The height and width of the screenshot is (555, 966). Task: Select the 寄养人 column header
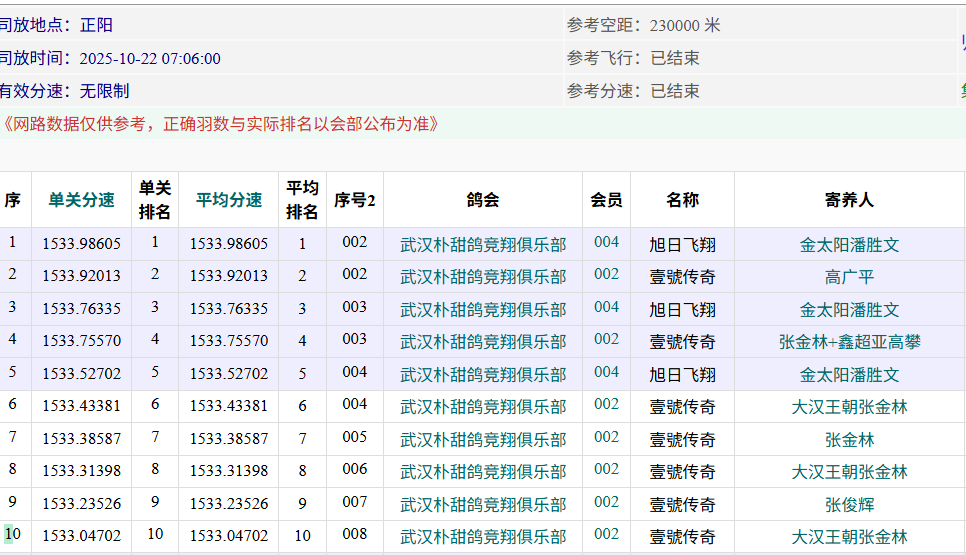pyautogui.click(x=849, y=200)
